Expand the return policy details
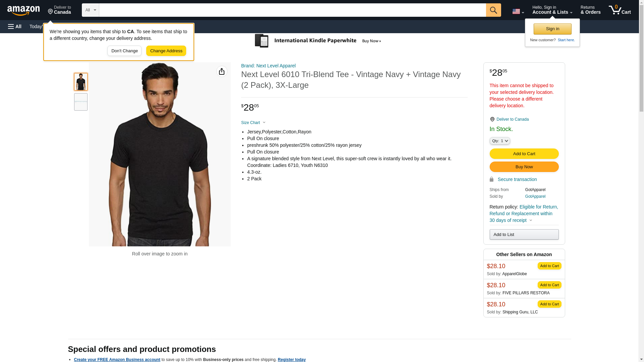Viewport: 644px width, 362px height. tap(531, 220)
